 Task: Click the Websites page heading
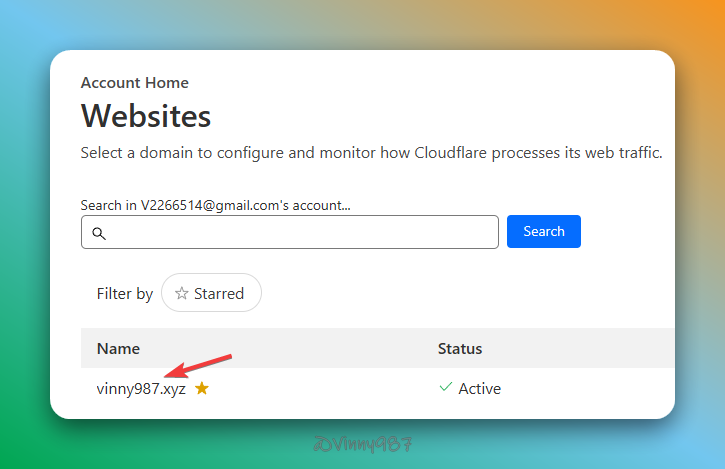click(x=146, y=116)
